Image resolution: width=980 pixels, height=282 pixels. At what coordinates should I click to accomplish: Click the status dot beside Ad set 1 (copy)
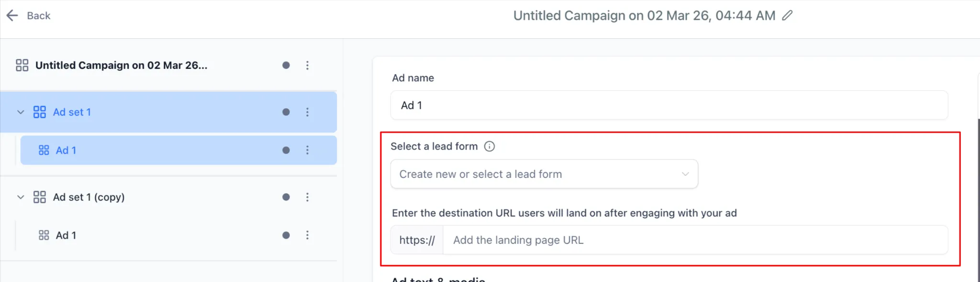pos(286,196)
